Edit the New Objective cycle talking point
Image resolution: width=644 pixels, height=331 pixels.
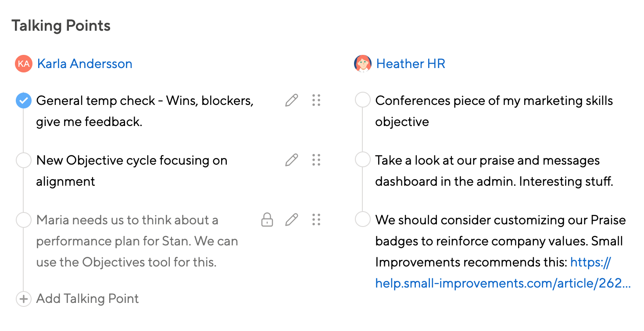coord(291,160)
